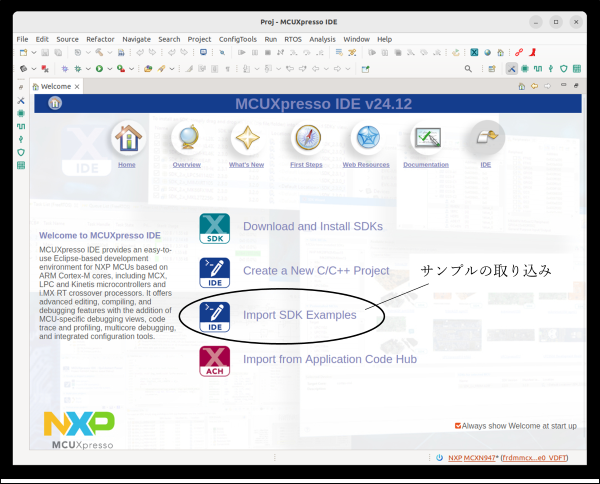Click the Home icon on Welcome page
Image resolution: width=600 pixels, height=484 pixels.
127,139
